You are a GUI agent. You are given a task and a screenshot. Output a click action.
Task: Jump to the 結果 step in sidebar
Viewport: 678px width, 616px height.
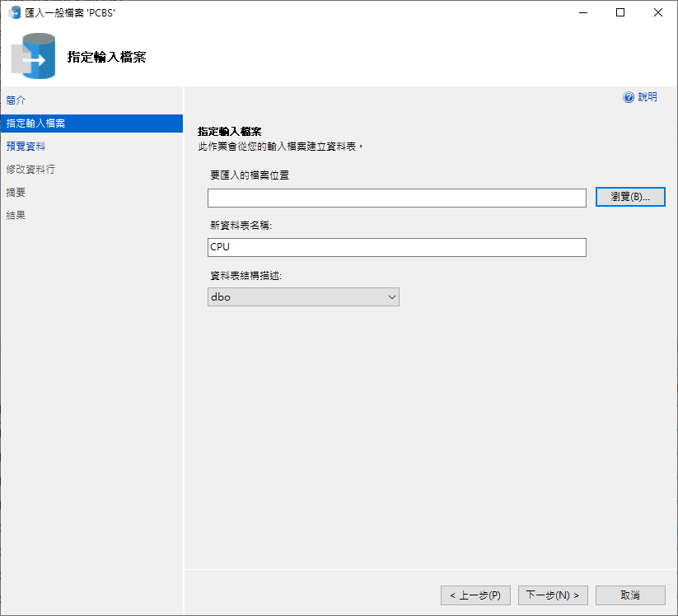(x=16, y=215)
